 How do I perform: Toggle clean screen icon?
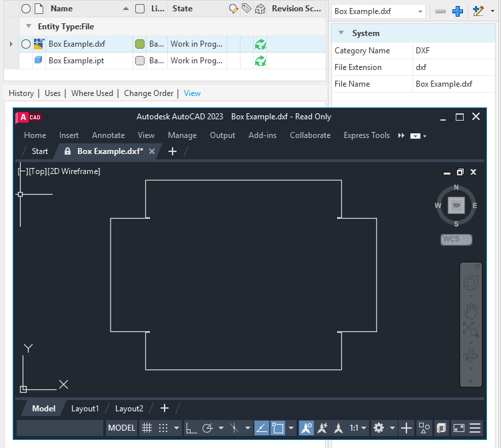click(459, 428)
